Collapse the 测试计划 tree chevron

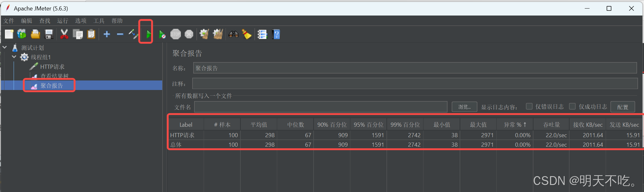coord(5,48)
